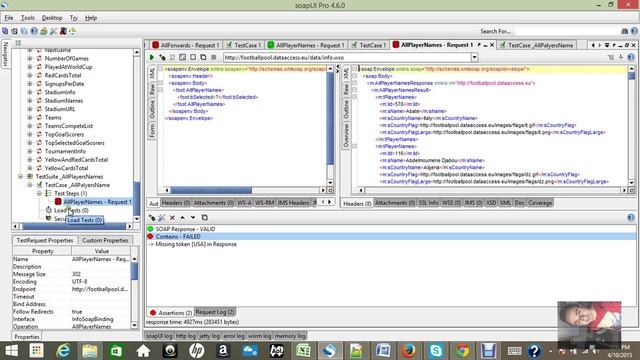The width and height of the screenshot is (640, 360).
Task: Collapse the Test Steps (1) node
Action: tap(39, 193)
